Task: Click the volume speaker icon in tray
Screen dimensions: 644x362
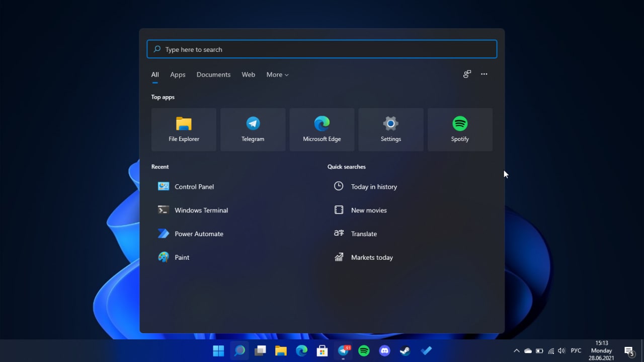Action: [x=561, y=351]
